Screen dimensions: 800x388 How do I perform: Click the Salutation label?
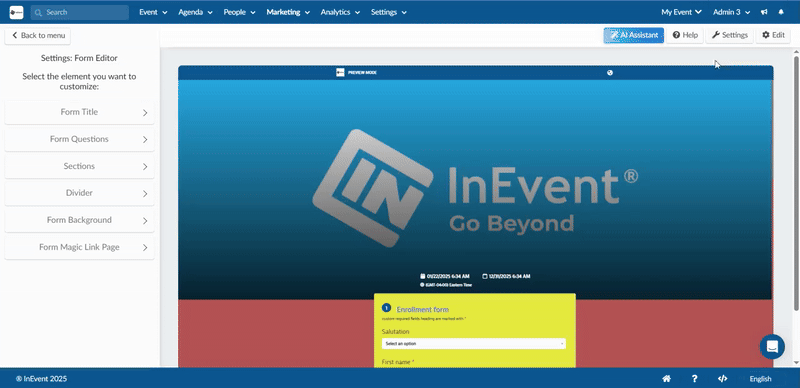(395, 332)
